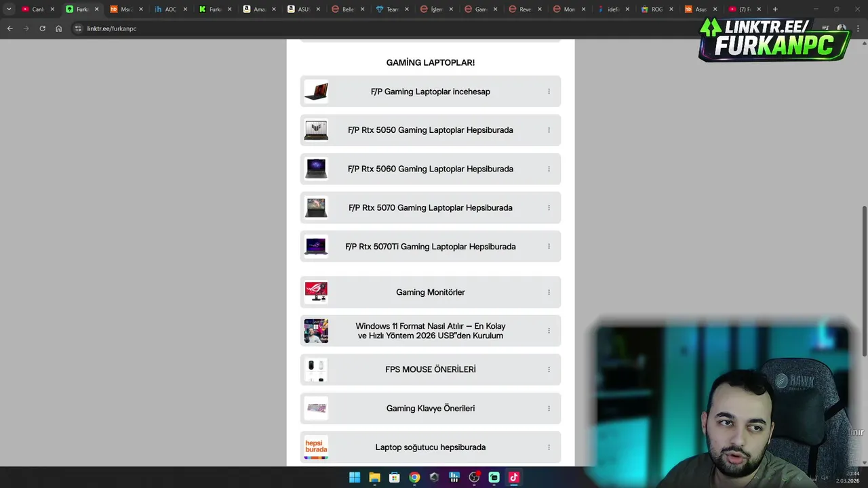Open three-dot menu for Rtx 5070Ti Laptoplar

coord(549,246)
